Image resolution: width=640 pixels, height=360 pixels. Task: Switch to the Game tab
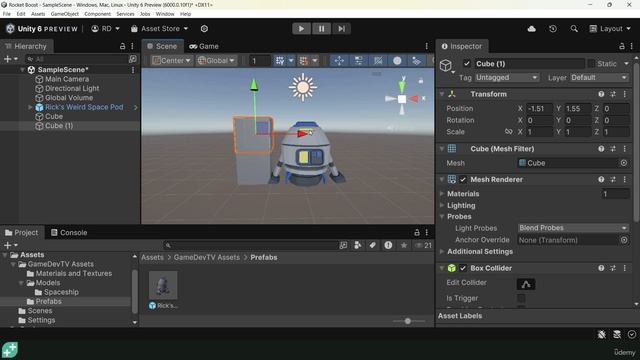[x=204, y=46]
